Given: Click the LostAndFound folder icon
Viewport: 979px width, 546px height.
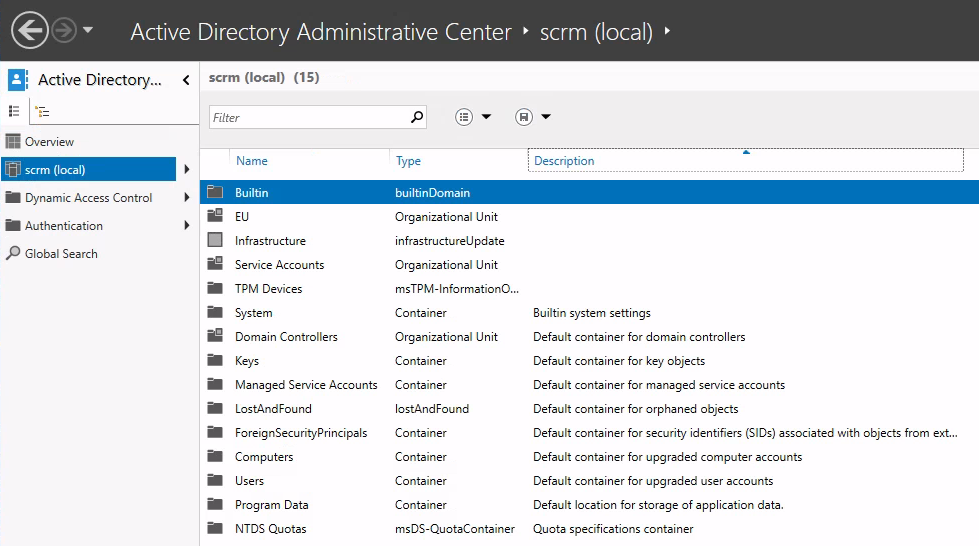Looking at the screenshot, I should point(215,407).
